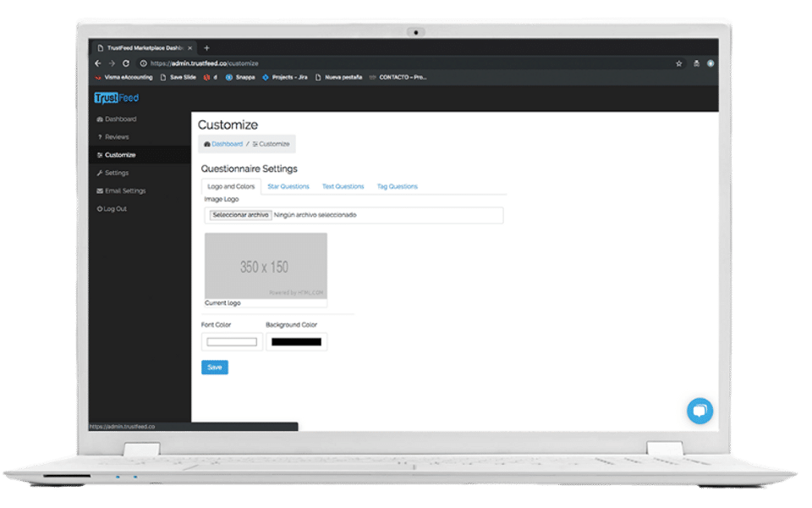
Task: Select Customize in the sidebar
Action: (117, 154)
